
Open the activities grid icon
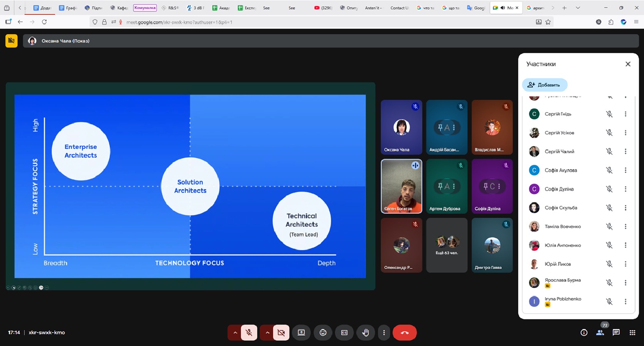(632, 332)
